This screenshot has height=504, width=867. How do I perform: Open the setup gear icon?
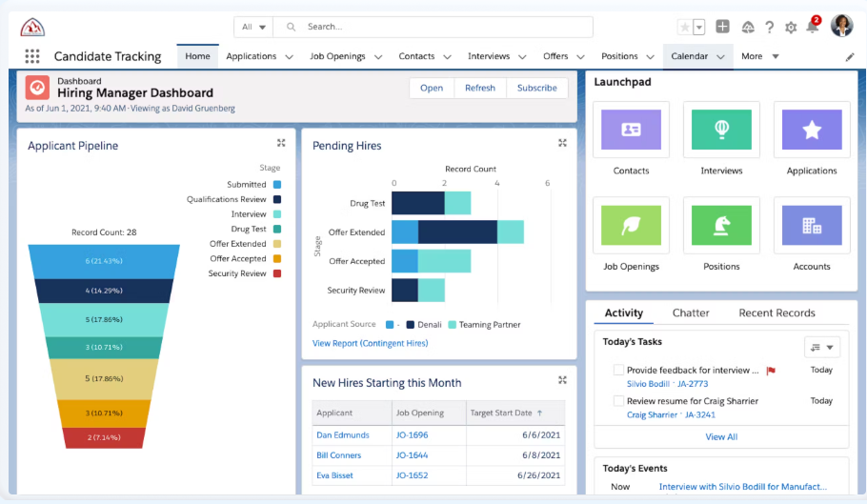pyautogui.click(x=791, y=27)
